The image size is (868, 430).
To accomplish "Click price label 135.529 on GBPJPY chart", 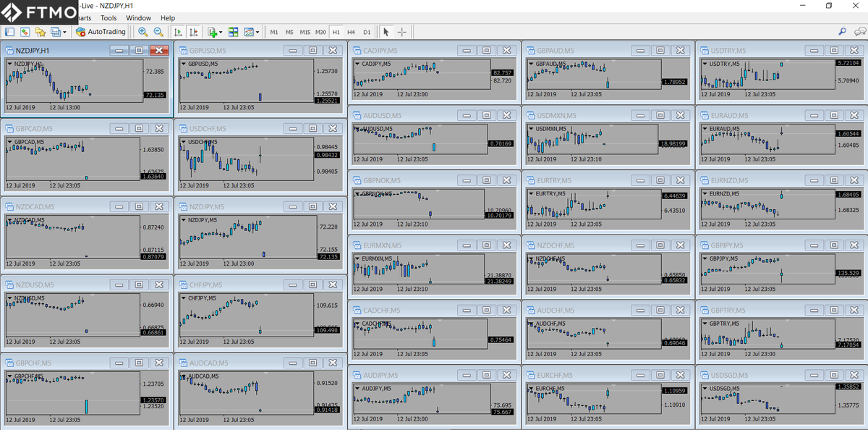I will [848, 273].
